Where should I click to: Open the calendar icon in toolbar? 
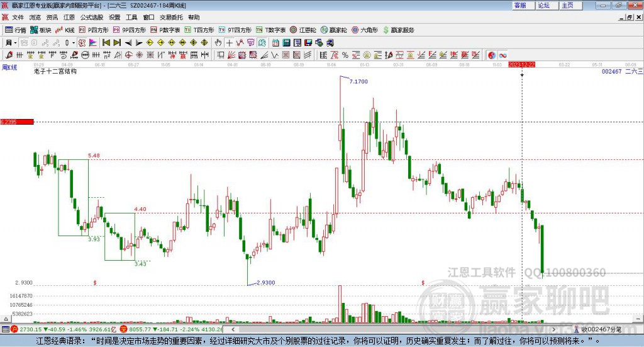(275, 43)
